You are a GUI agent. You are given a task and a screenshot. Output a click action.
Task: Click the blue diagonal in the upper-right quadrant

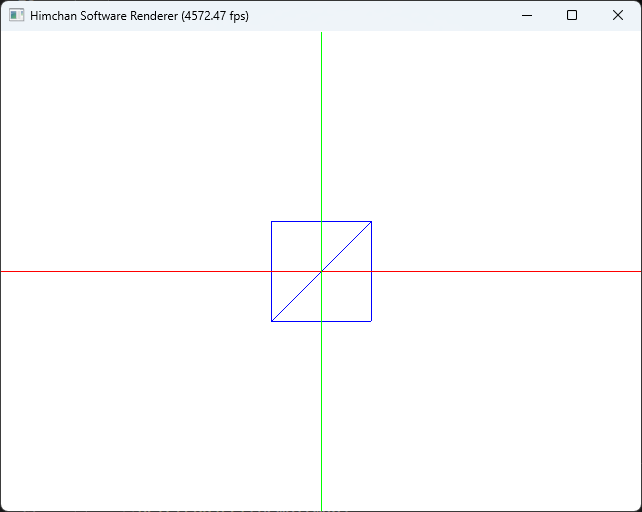[x=346, y=246]
